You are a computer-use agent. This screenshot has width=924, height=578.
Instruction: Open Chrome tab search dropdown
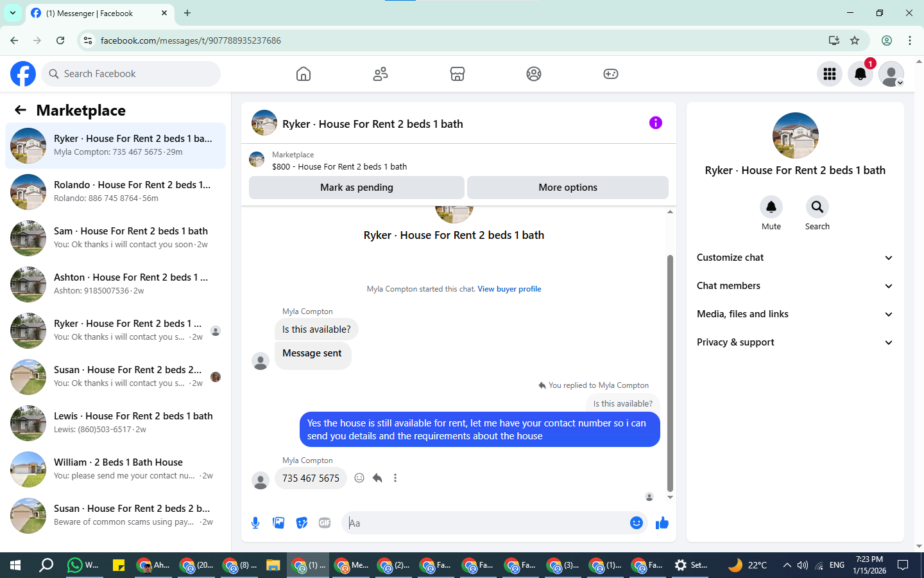point(13,13)
